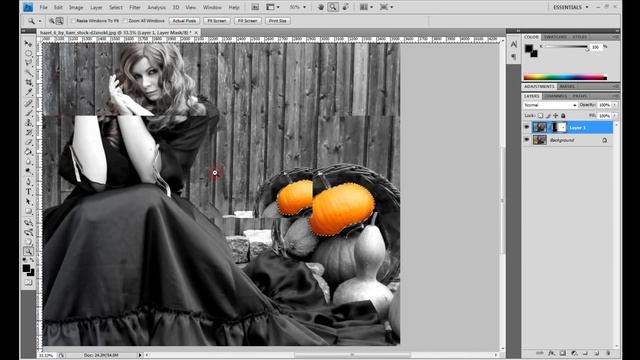The image size is (640, 360).
Task: Select the Crop tool
Action: coord(28,83)
